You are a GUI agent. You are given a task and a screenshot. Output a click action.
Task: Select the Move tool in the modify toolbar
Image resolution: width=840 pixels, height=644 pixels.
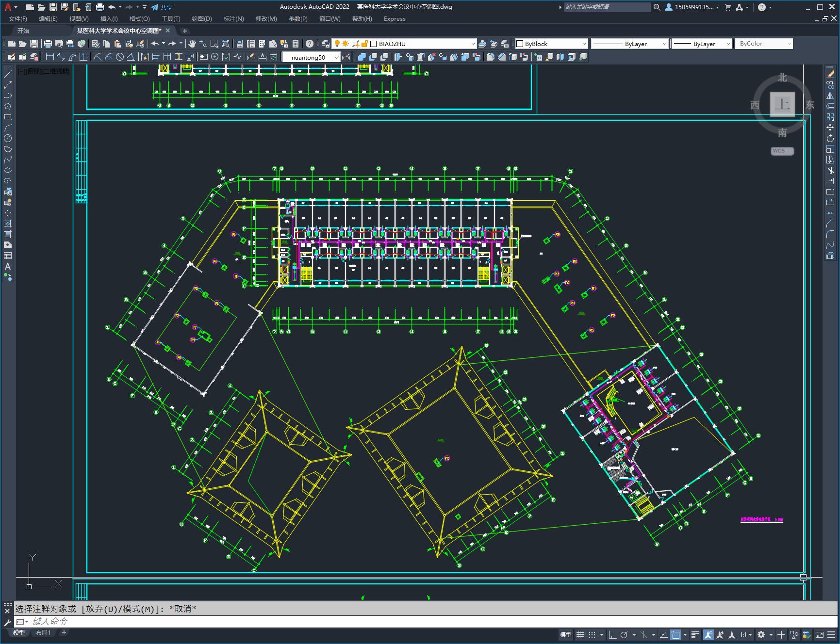(x=830, y=128)
